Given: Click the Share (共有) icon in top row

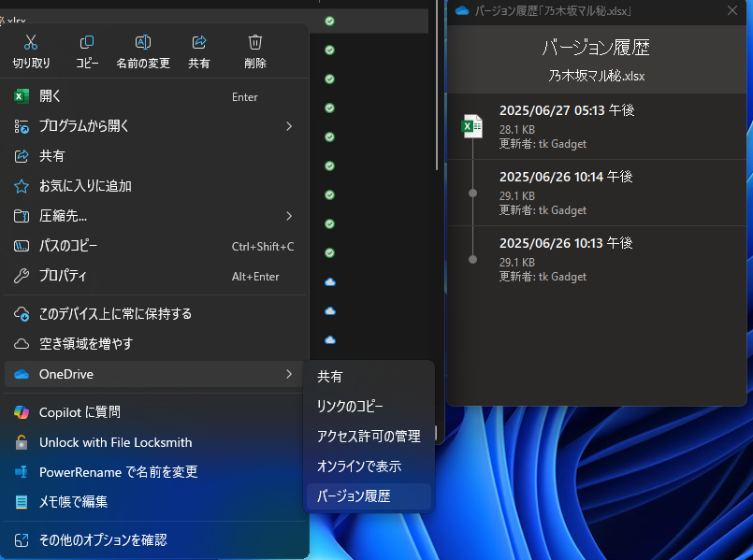Looking at the screenshot, I should click(x=199, y=42).
